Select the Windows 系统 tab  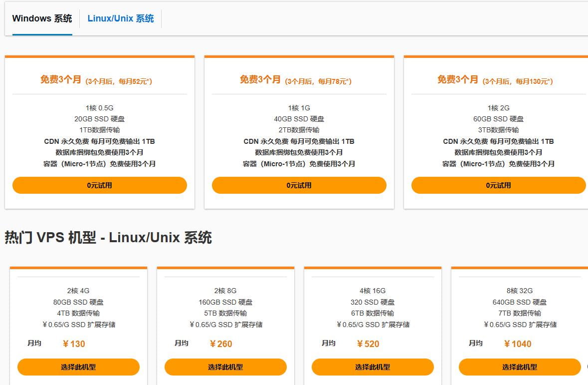pyautogui.click(x=41, y=18)
